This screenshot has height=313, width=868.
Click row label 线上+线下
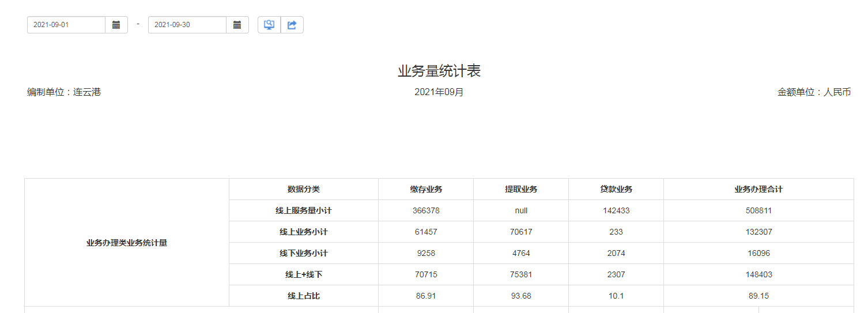coord(304,274)
